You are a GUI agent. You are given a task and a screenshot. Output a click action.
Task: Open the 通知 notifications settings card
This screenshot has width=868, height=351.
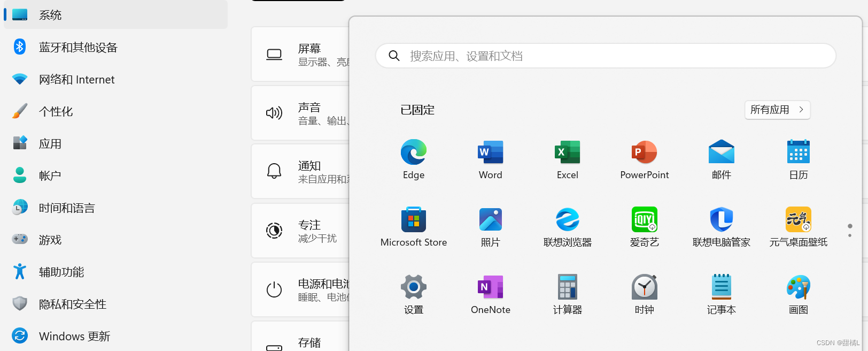300,171
